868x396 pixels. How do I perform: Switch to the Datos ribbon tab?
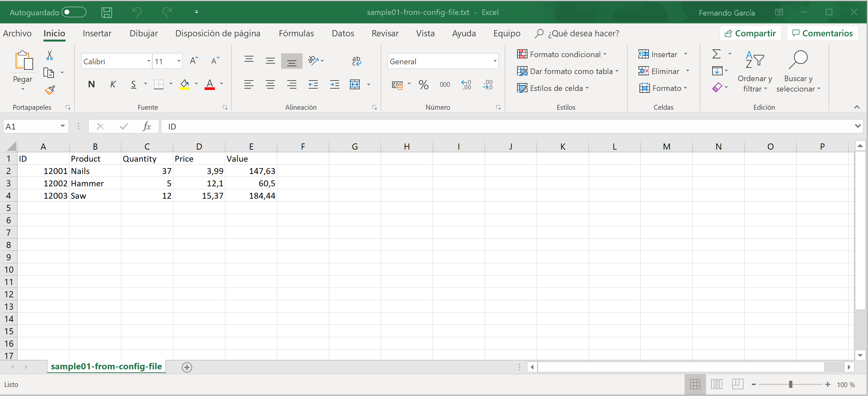tap(342, 33)
